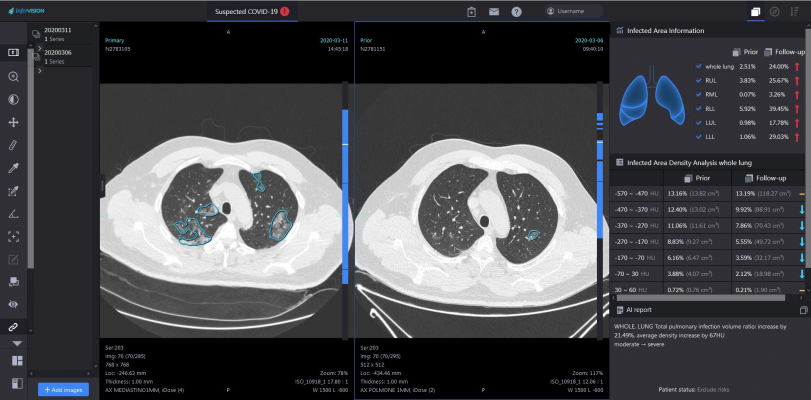811x400 pixels.
Task: Uncheck the whole lung checkbox
Action: pos(698,66)
